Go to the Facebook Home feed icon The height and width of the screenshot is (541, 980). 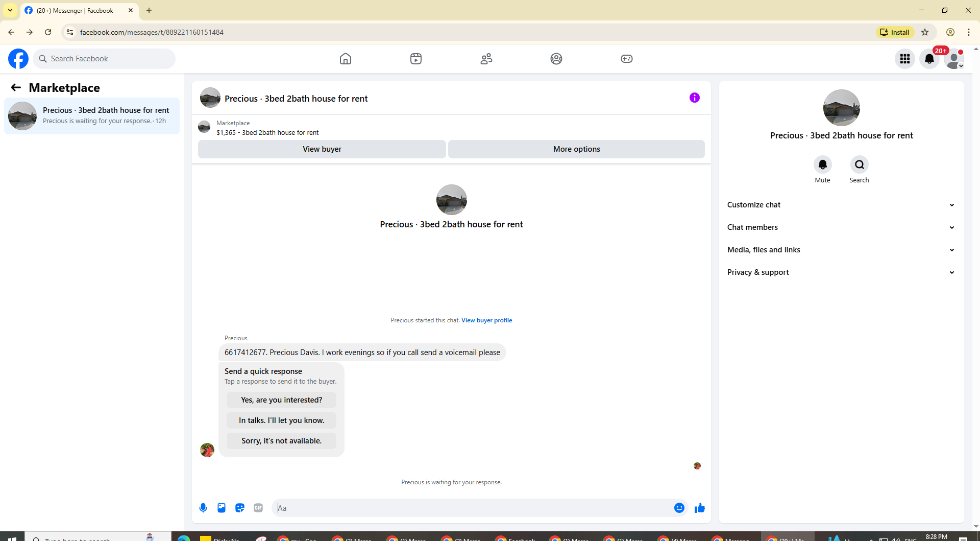tap(346, 59)
